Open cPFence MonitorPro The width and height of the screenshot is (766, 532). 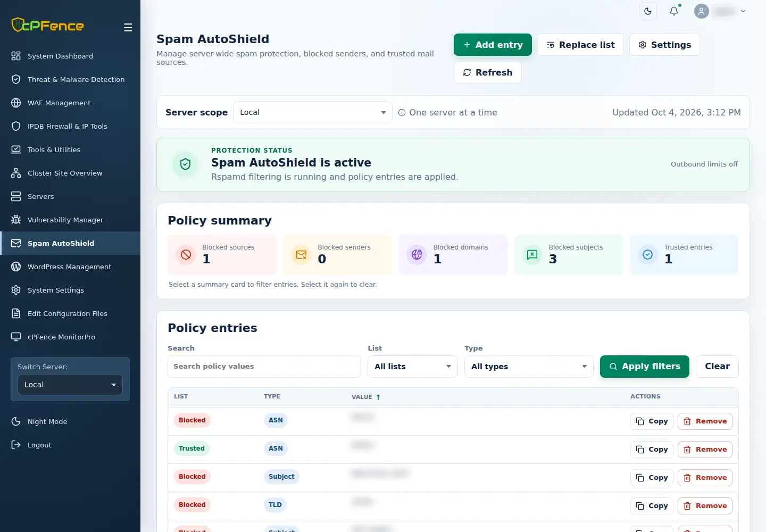70,337
